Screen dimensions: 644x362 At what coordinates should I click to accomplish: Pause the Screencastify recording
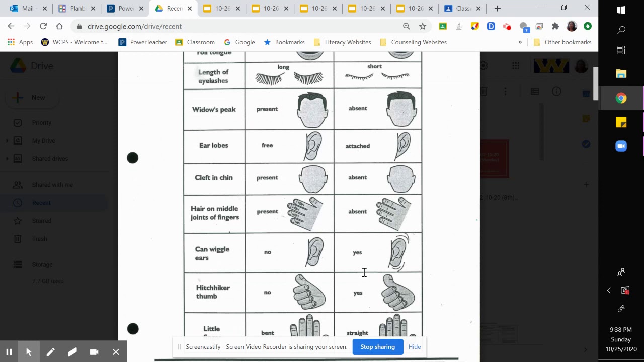(9, 352)
